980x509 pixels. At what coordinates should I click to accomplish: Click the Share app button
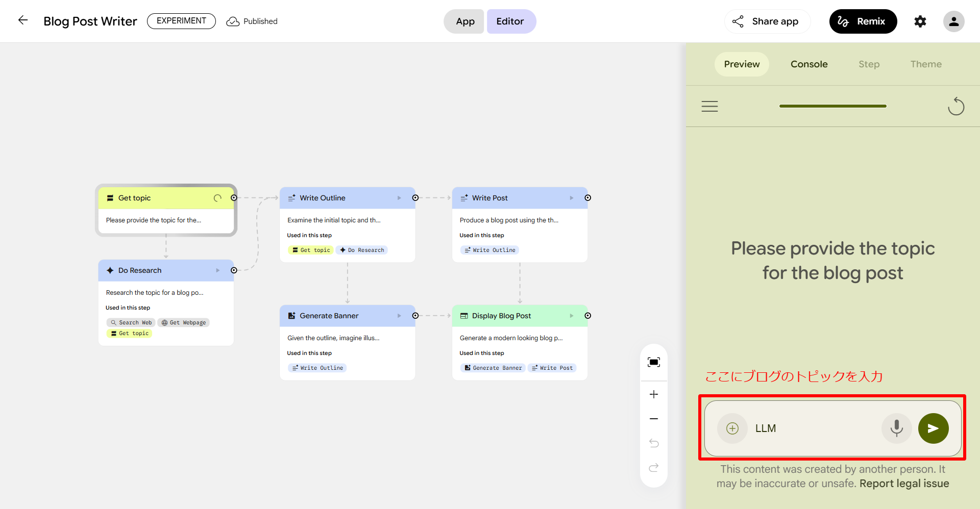click(x=767, y=21)
